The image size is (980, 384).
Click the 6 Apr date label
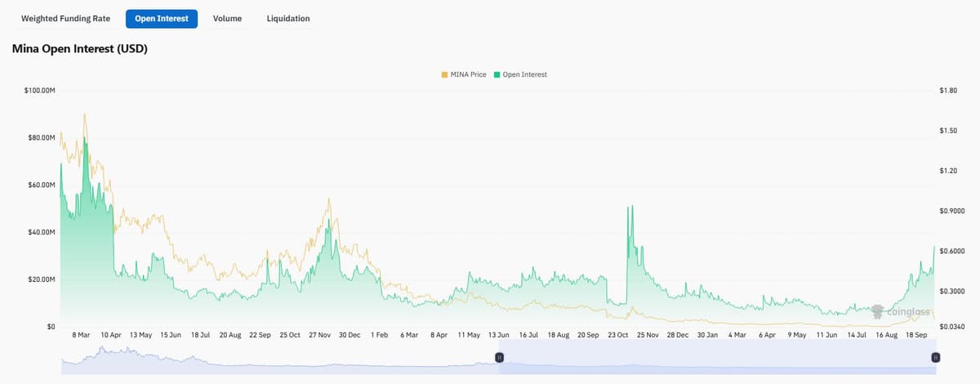click(766, 335)
